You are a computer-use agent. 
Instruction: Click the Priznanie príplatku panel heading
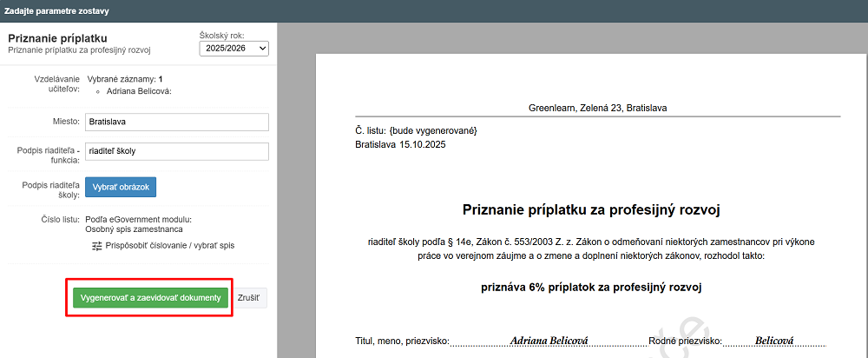tap(57, 39)
